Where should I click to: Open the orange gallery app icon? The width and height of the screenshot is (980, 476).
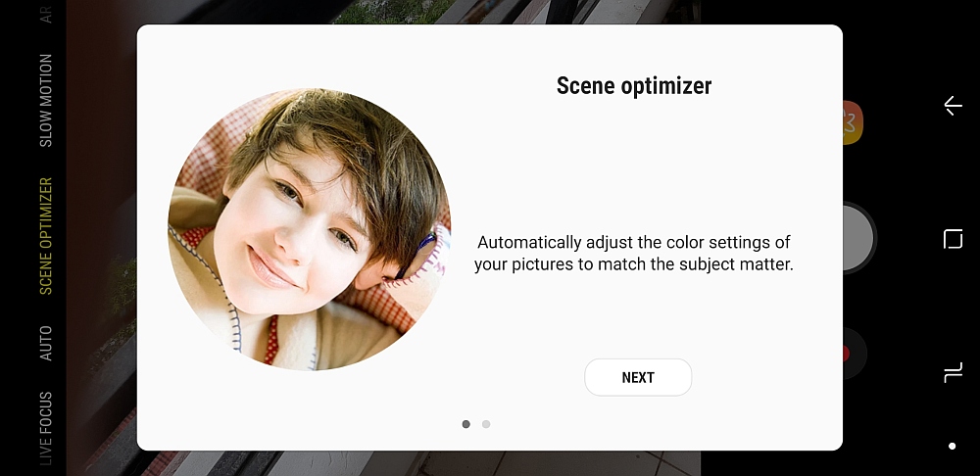pyautogui.click(x=853, y=122)
